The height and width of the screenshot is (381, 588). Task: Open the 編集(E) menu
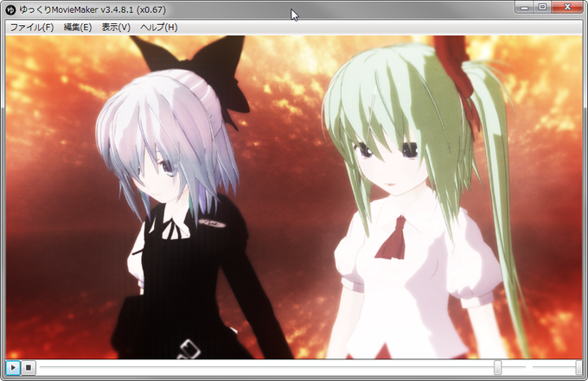tap(78, 28)
